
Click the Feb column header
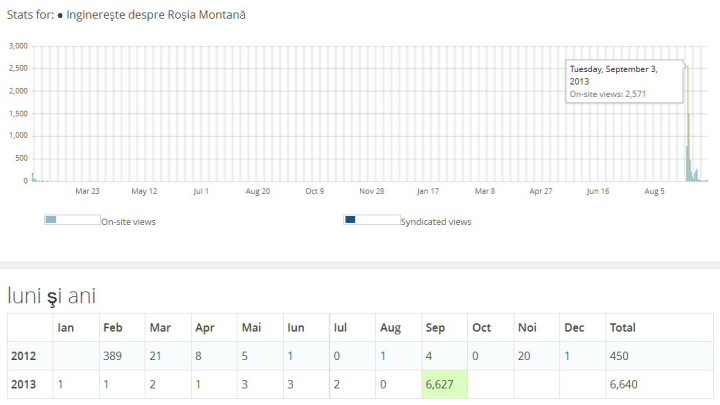[x=112, y=327]
